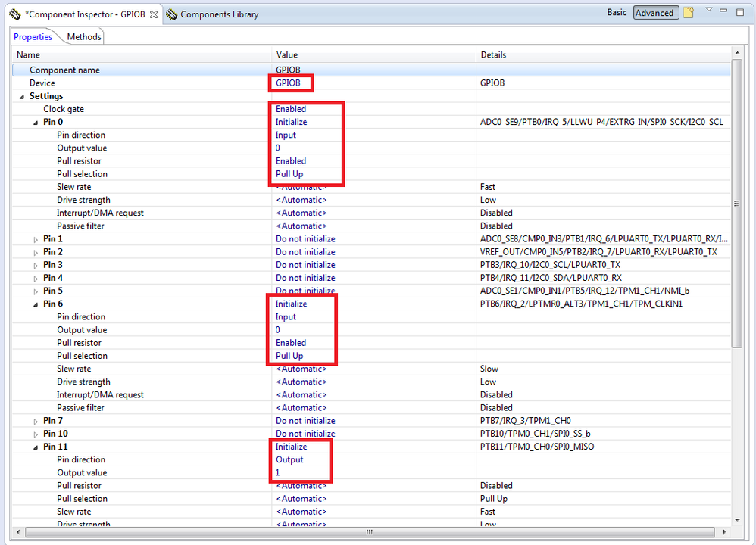Viewport: 756px width, 545px height.
Task: Click Pin 11 Pull selection Automatic value
Action: [301, 499]
